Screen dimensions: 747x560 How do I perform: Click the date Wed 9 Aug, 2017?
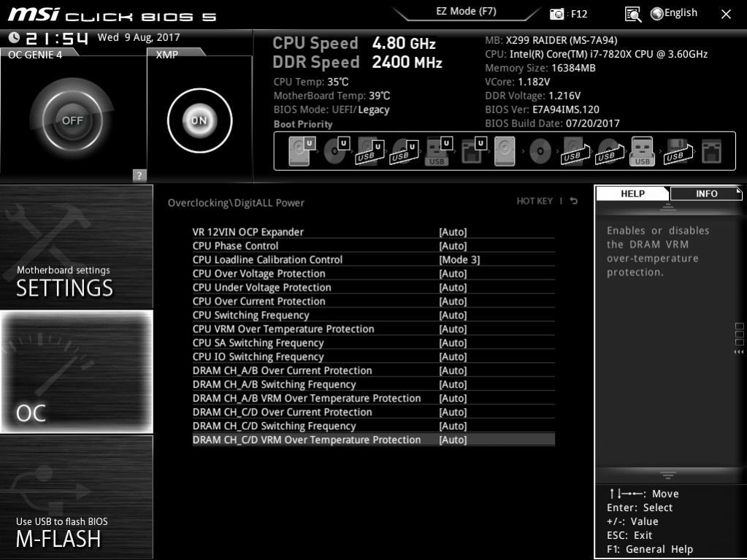click(139, 37)
